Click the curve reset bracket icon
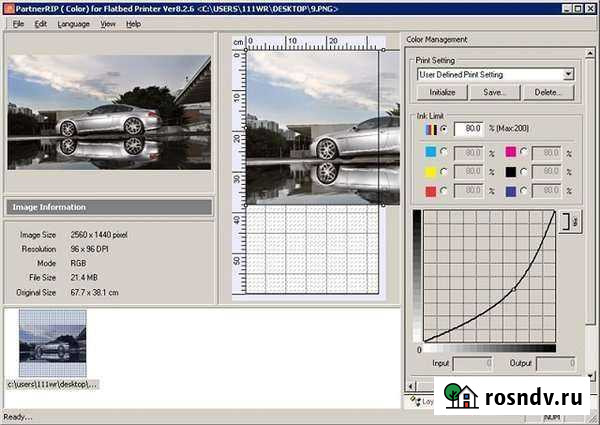This screenshot has height=425, width=600. (x=567, y=222)
